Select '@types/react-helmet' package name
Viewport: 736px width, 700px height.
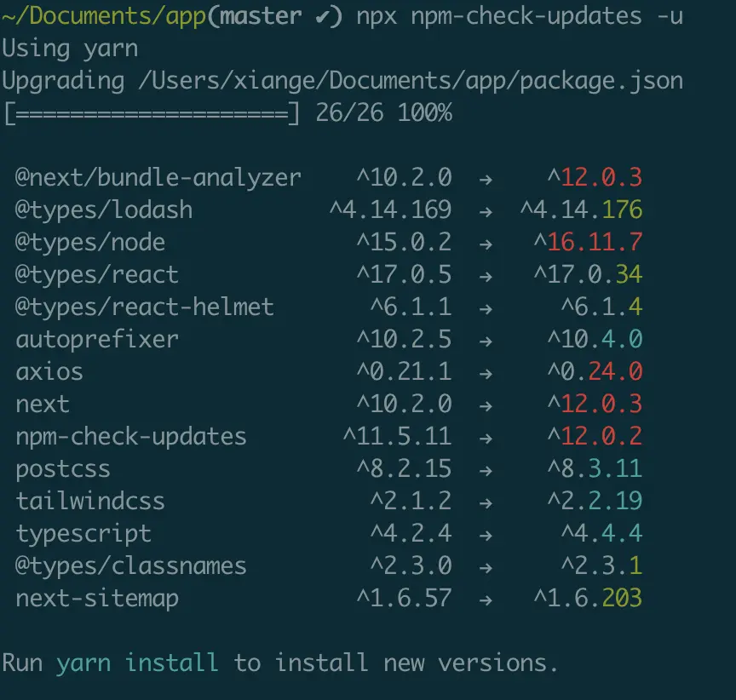click(145, 307)
